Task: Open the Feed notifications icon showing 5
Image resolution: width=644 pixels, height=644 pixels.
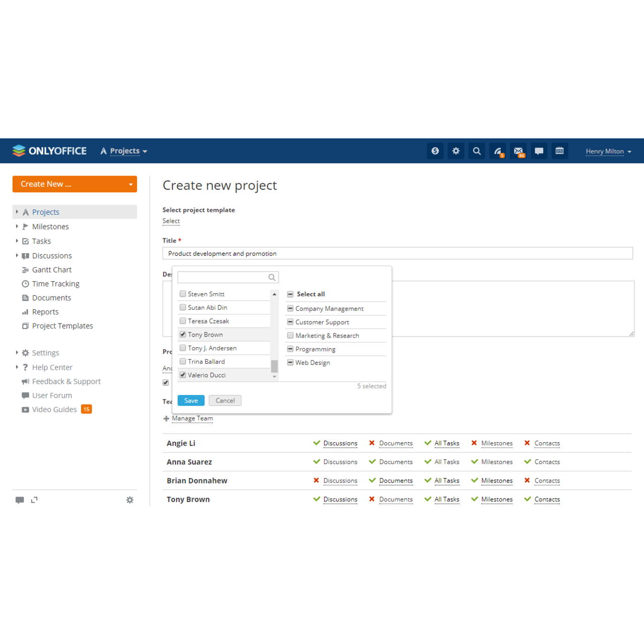Action: (497, 150)
